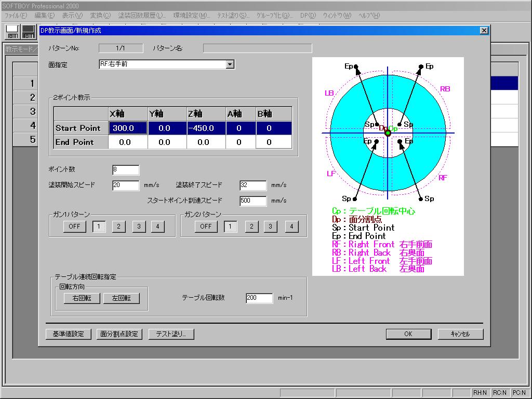Select the End Point X軸 cell

tap(128, 142)
